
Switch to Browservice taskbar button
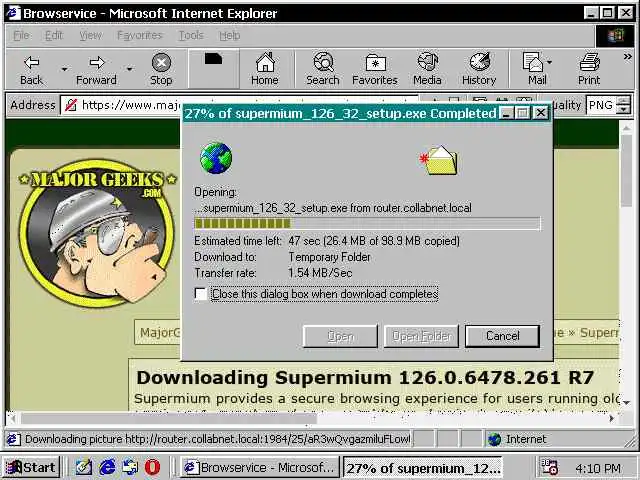[x=260, y=467]
